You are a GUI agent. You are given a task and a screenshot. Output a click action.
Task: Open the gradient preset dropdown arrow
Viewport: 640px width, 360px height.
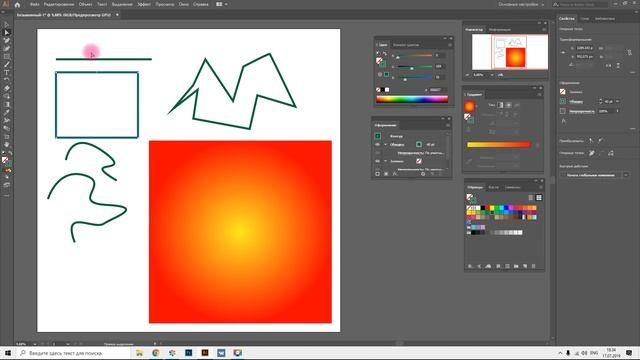(477, 107)
